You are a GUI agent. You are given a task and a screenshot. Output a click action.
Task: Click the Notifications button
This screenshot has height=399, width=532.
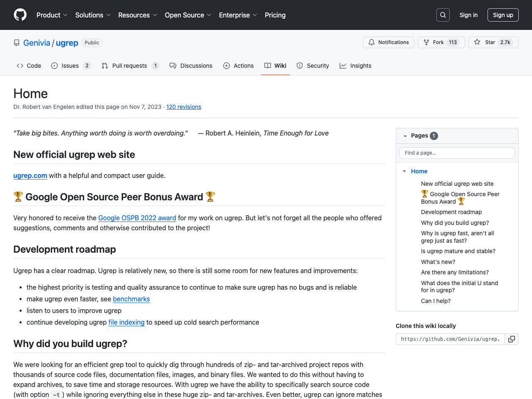pos(389,42)
